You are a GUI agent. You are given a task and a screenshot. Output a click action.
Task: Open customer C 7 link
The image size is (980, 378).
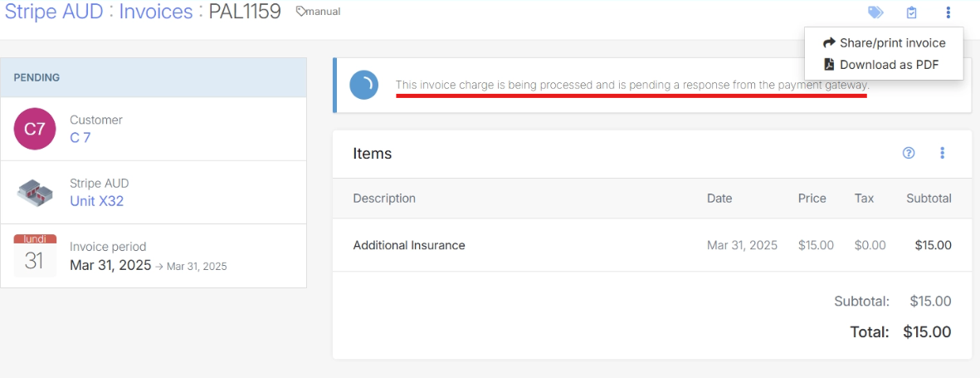point(80,137)
